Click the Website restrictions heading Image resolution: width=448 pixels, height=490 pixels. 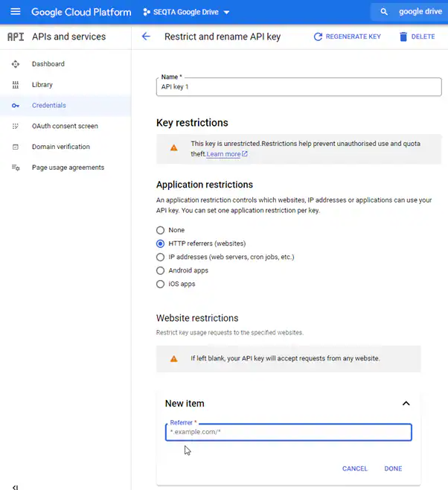point(197,318)
